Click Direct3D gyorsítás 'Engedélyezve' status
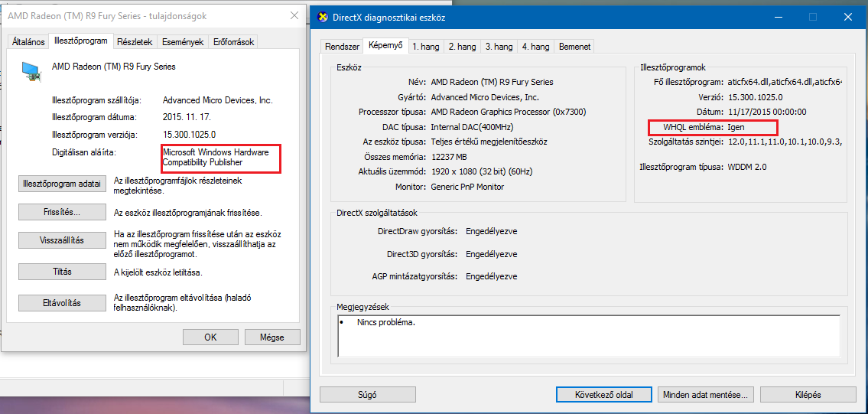Viewport: 868px width, 414px height. click(x=492, y=254)
